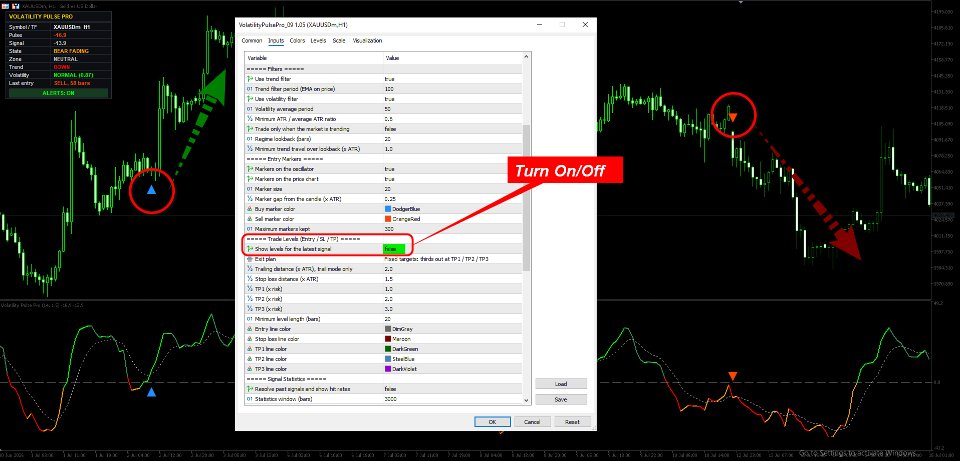Open the Sell marker color OrangeRed dropdown
This screenshot has height=461, width=960.
point(452,219)
